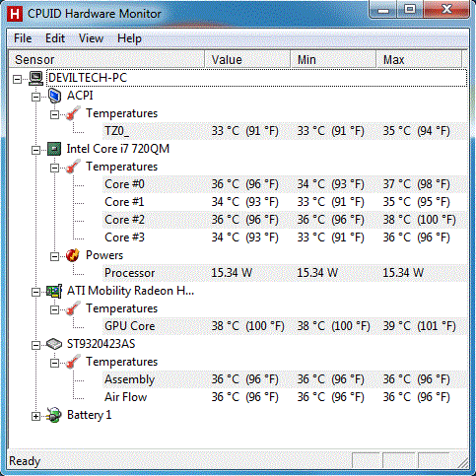Click TZ0_ max value 35 °C (94 °F)

tap(416, 131)
